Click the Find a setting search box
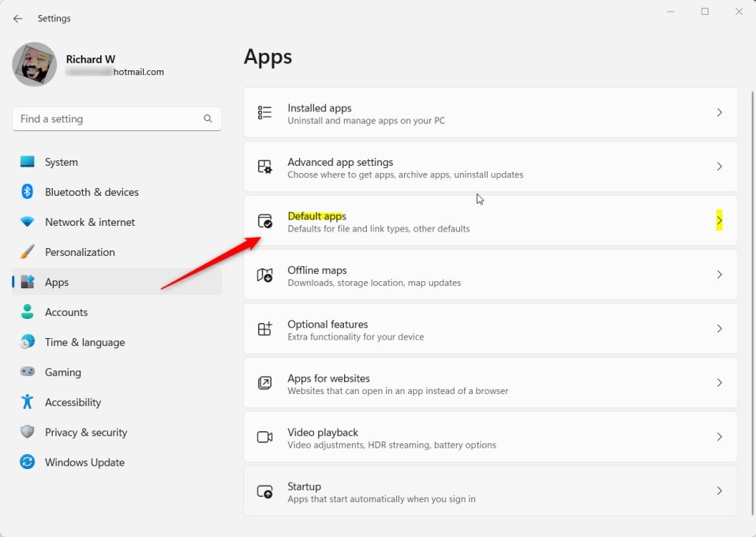 pyautogui.click(x=117, y=118)
